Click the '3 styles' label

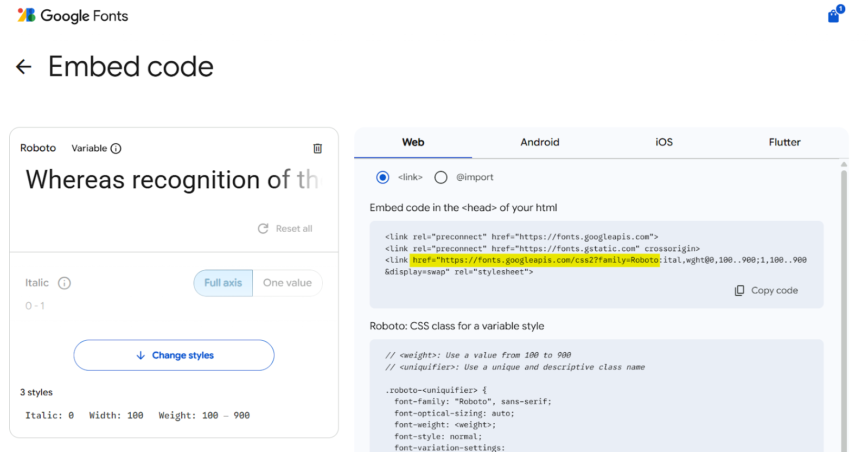[36, 392]
